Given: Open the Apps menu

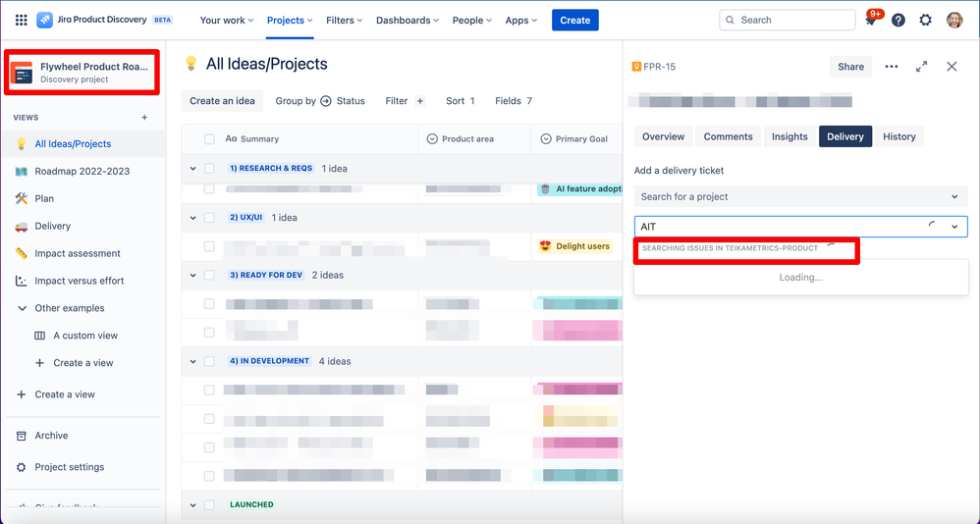Looking at the screenshot, I should [x=521, y=20].
